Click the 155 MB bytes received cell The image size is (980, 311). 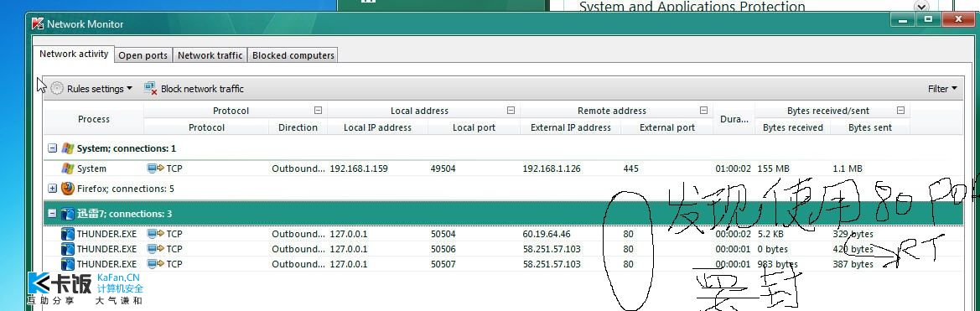[773, 168]
